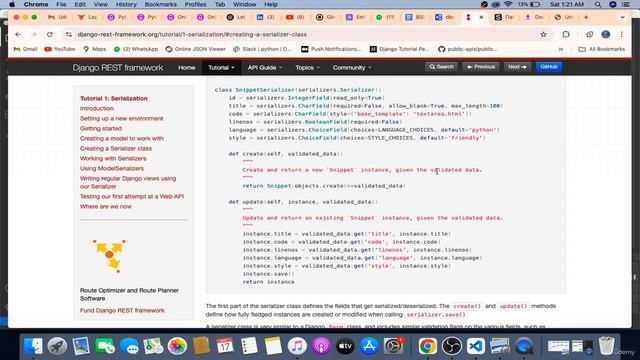Open the YouTube bookmark
The image size is (640, 360).
pos(60,49)
